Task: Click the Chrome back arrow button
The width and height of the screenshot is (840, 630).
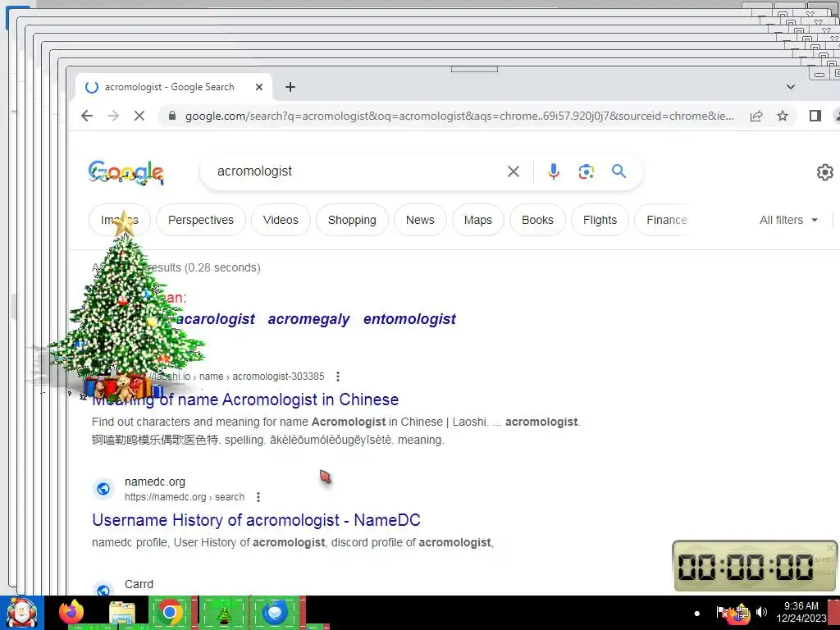Action: [87, 116]
